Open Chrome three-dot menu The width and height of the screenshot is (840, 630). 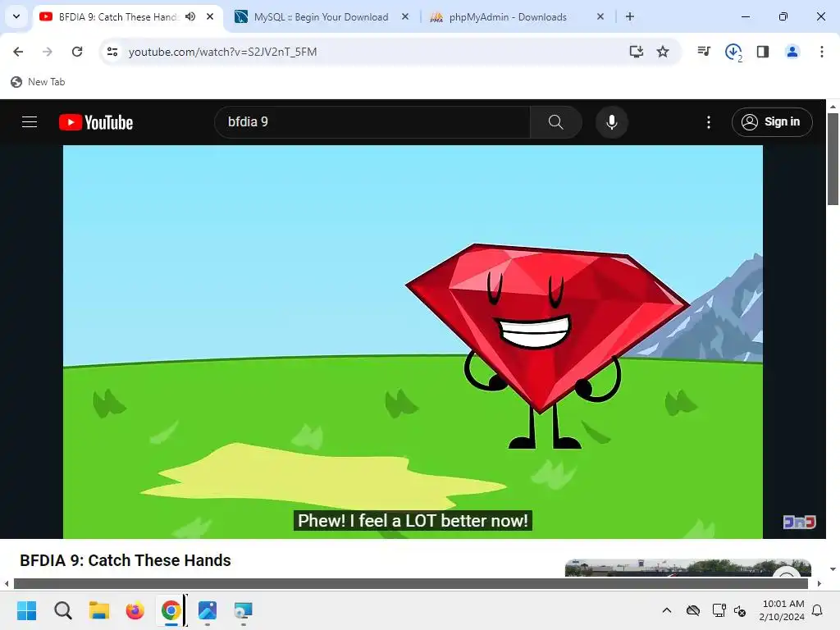822,52
